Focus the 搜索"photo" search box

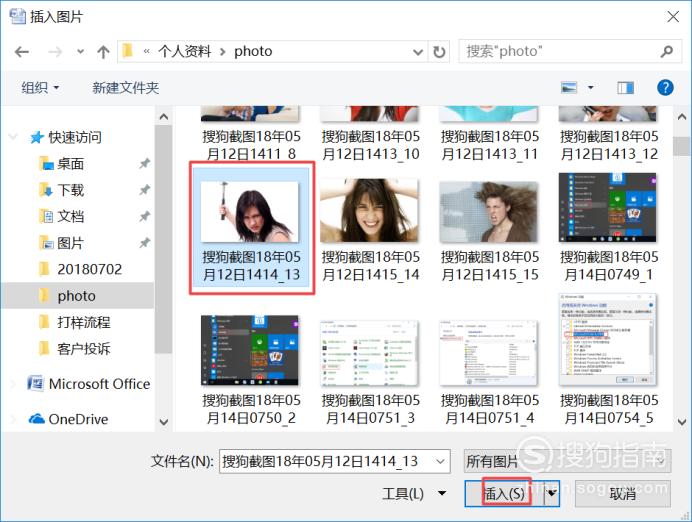pos(570,52)
